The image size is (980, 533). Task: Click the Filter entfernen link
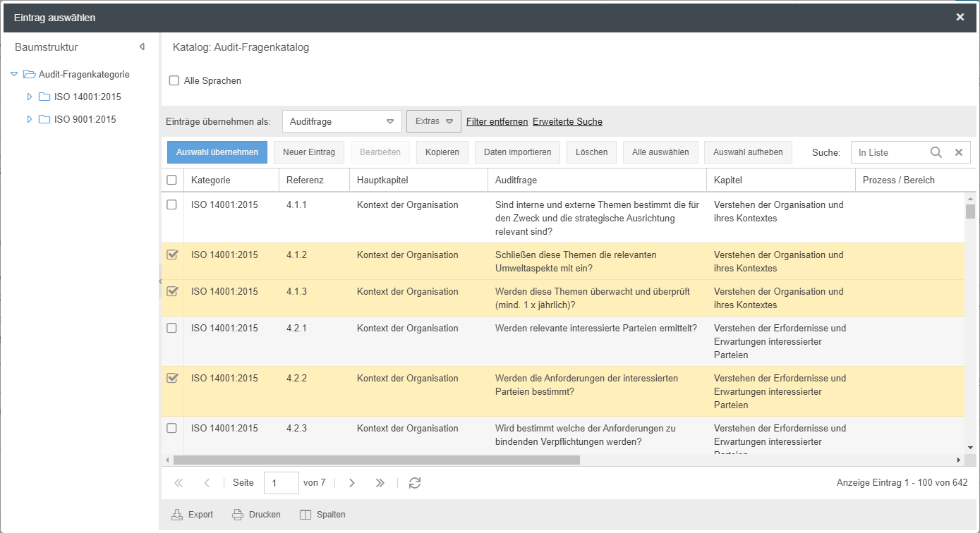coord(497,121)
